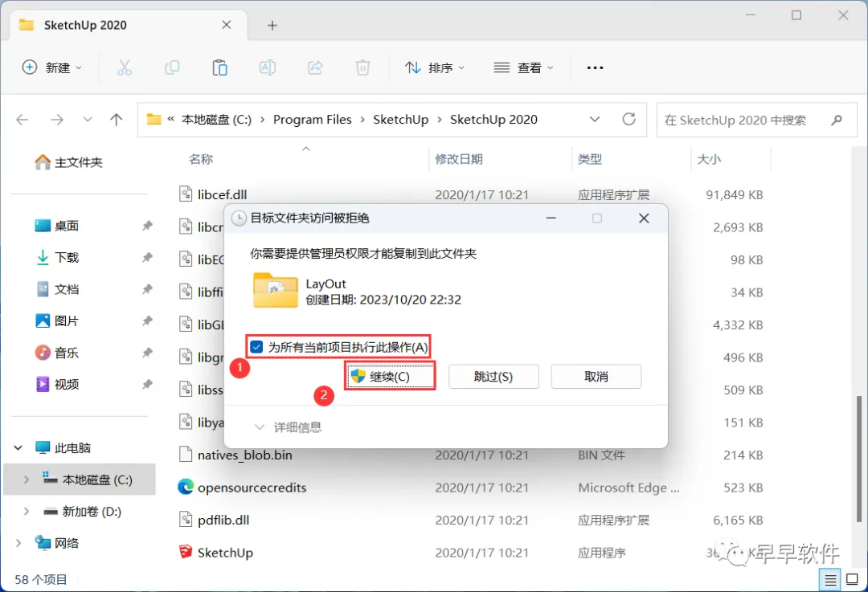This screenshot has width=868, height=592.
Task: Switch to large icons view in status bar
Action: (x=853, y=580)
